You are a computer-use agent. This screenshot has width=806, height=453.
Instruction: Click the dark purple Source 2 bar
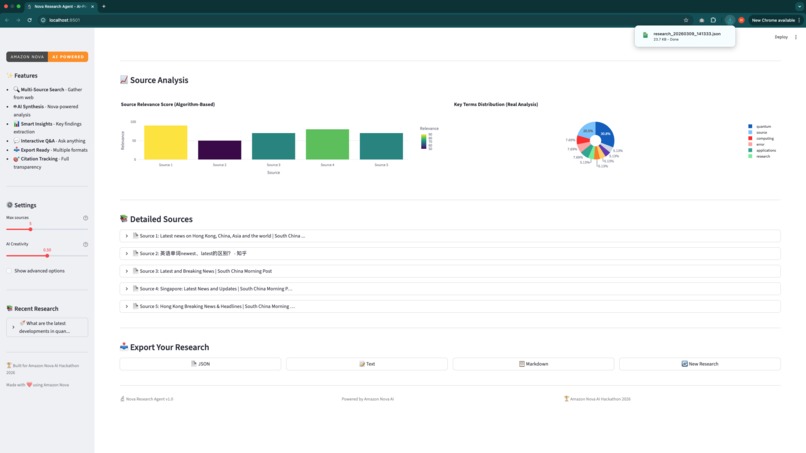point(219,150)
